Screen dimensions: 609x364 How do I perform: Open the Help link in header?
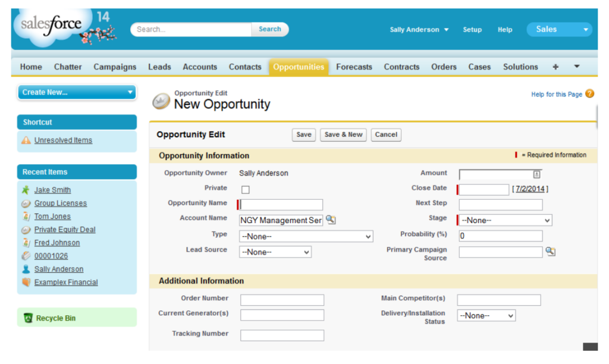pos(505,30)
